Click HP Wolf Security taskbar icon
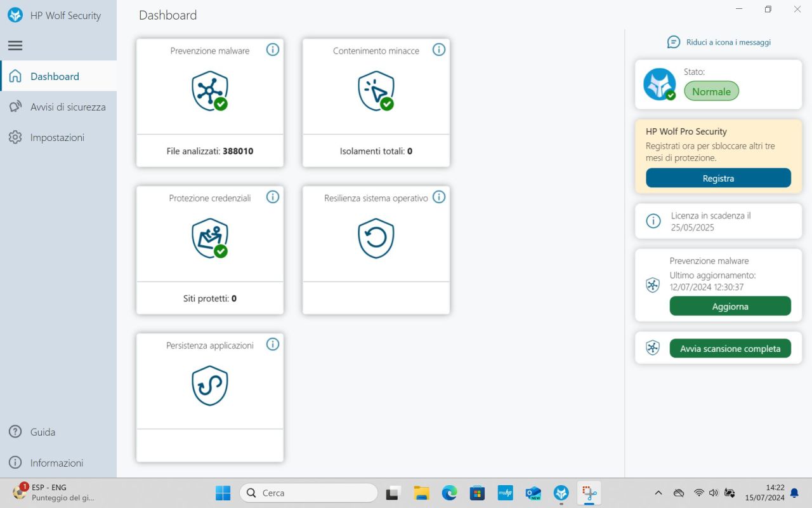This screenshot has height=508, width=812. click(x=561, y=493)
